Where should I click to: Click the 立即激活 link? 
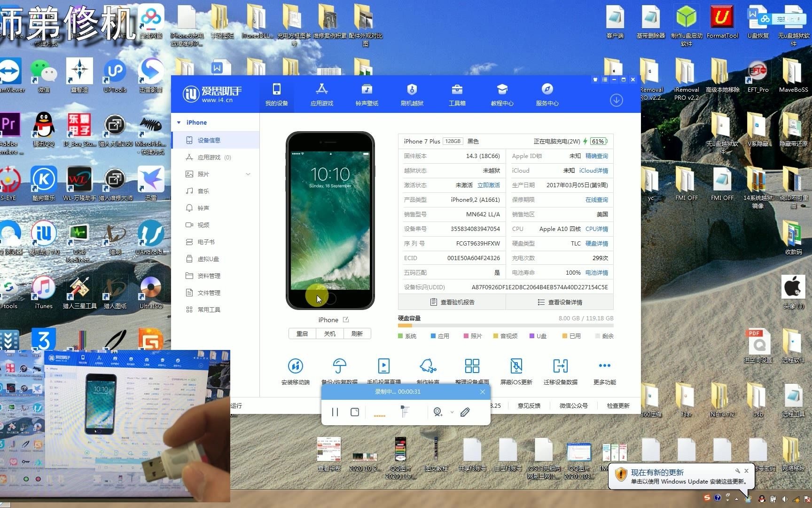(489, 185)
